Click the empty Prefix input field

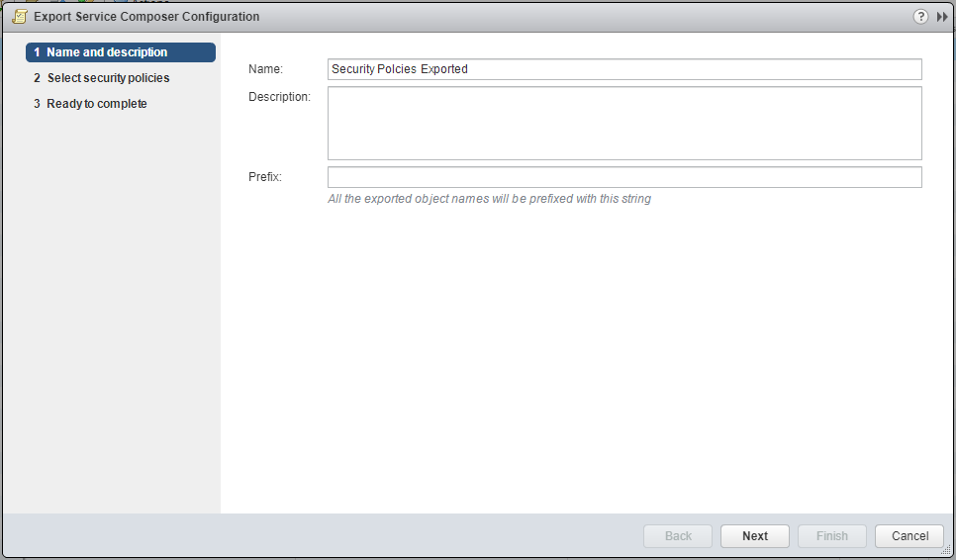click(624, 177)
